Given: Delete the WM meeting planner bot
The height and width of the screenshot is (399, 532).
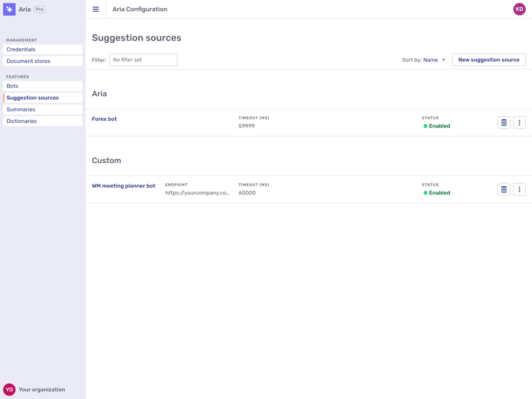Looking at the screenshot, I should [504, 189].
